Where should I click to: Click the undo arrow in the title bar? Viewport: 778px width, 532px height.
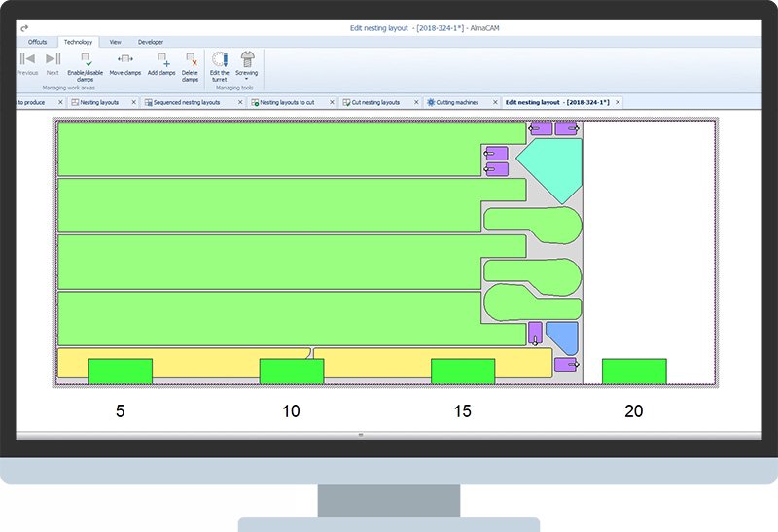pyautogui.click(x=24, y=28)
